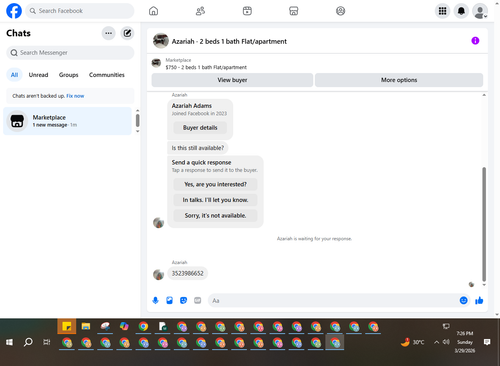The image size is (500, 366).
Task: Open the Video icon in top navigation
Action: pos(247,11)
